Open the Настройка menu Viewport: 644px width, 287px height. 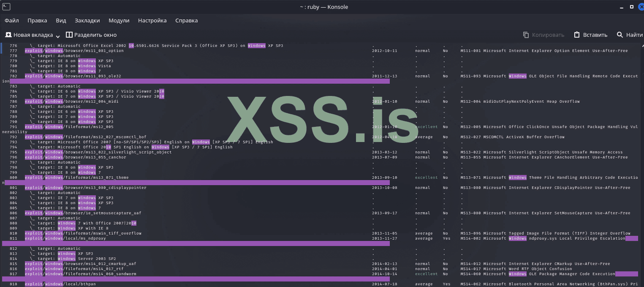(152, 20)
